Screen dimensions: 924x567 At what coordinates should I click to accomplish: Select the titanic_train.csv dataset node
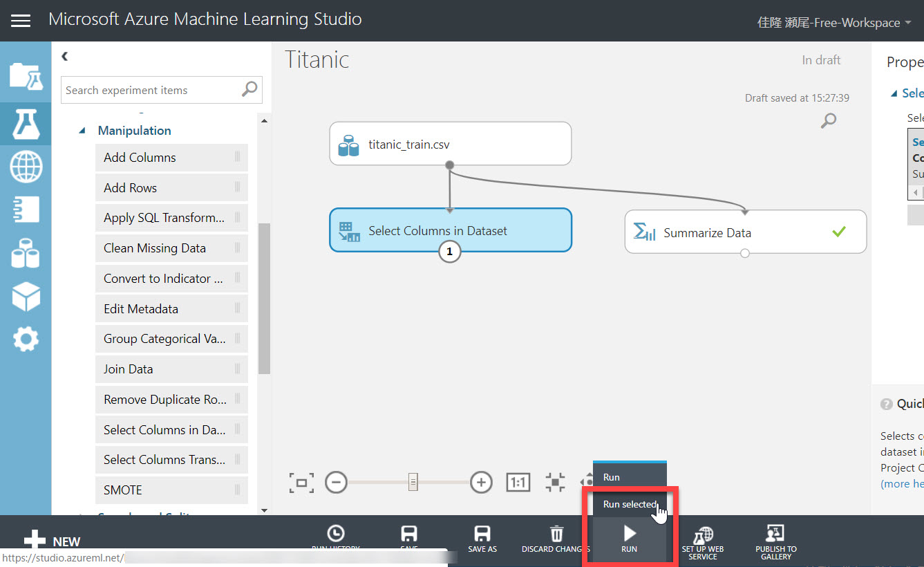click(x=451, y=144)
